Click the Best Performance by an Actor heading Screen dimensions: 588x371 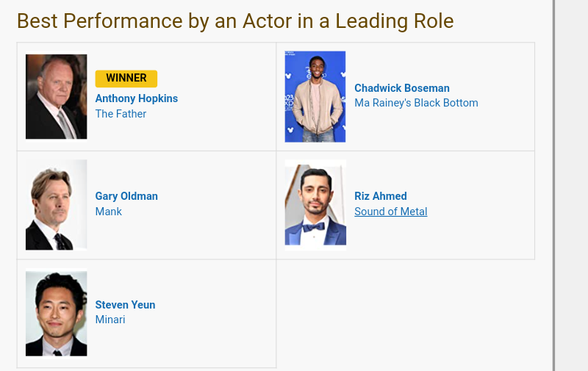click(235, 21)
